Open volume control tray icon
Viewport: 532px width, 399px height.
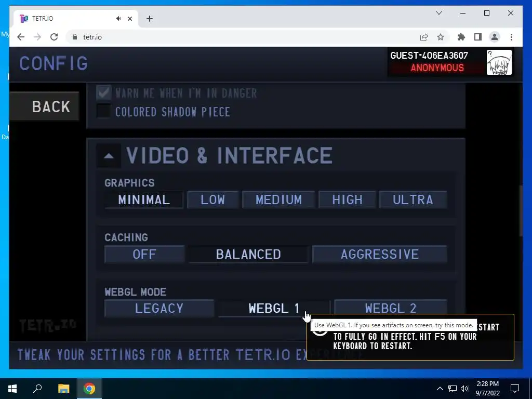click(x=464, y=389)
